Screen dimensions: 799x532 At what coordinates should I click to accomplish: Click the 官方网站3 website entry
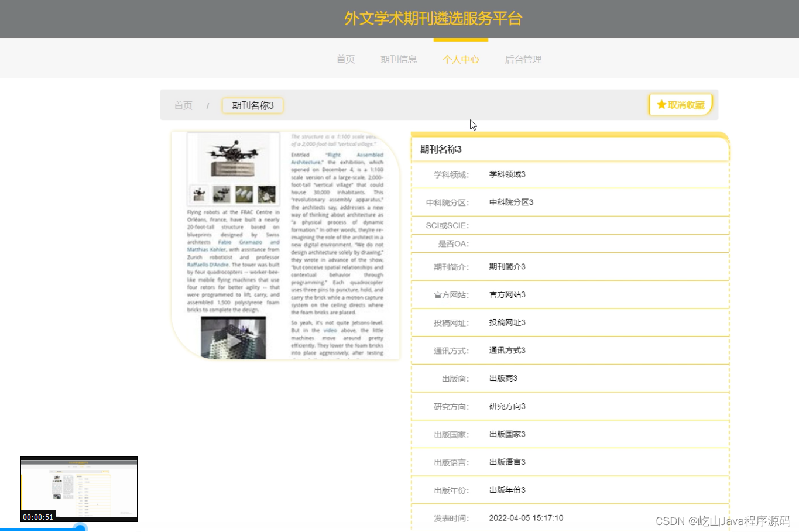coord(507,294)
